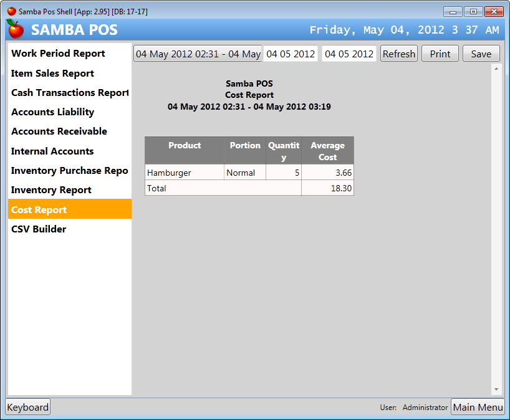Open Internal Accounts report

click(x=70, y=151)
